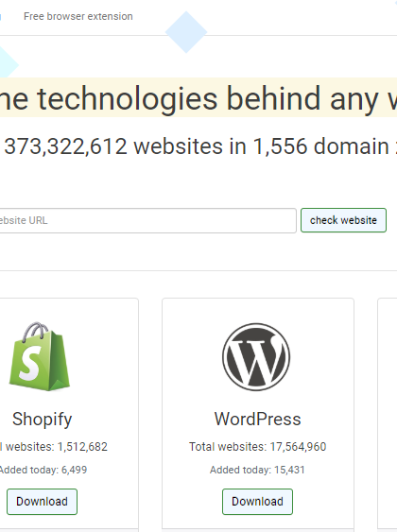This screenshot has height=532, width=397.
Task: Click WordPress Added today: 15,431 text
Action: pyautogui.click(x=257, y=470)
